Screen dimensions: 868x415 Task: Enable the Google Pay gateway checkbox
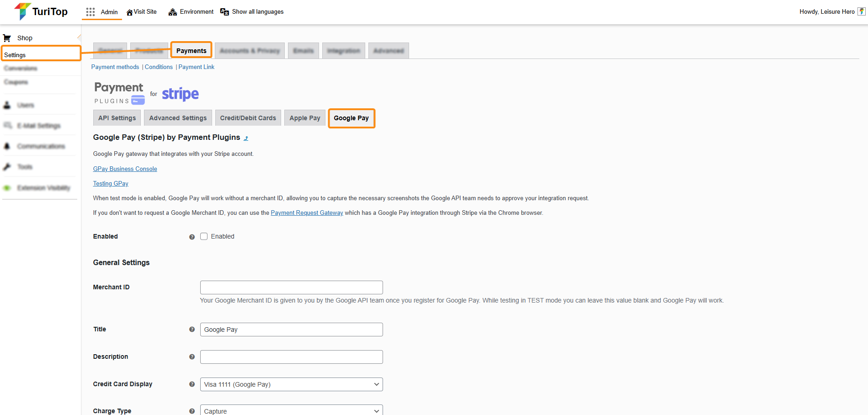click(204, 236)
